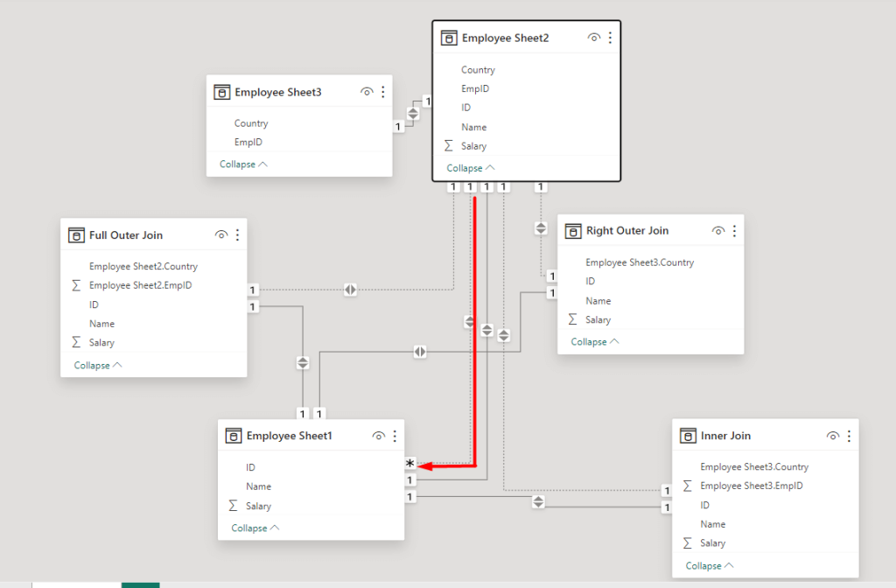896x588 pixels.
Task: Toggle visibility of Employee Sheet2 table
Action: tap(594, 38)
